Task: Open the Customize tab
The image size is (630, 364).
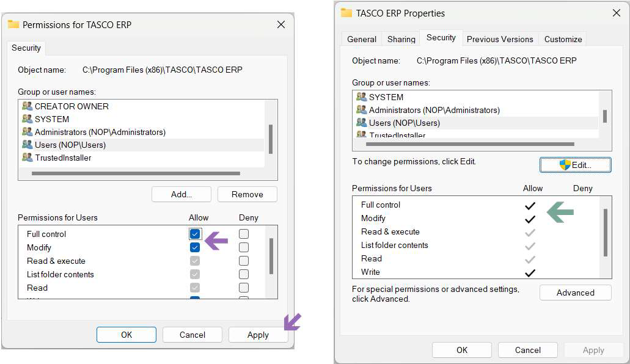Action: point(563,39)
